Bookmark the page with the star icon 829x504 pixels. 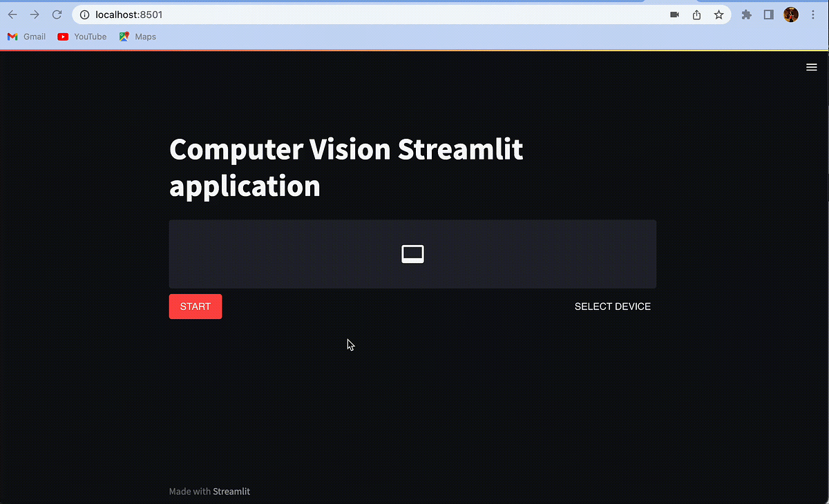click(x=718, y=14)
